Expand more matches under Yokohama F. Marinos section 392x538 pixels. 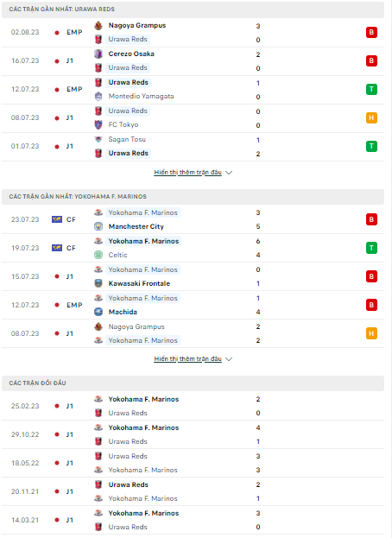coord(187,359)
